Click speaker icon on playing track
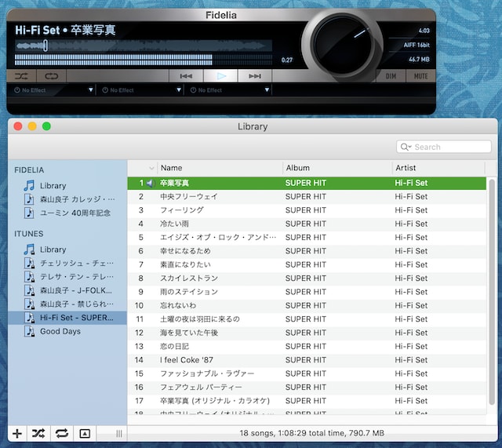 pyautogui.click(x=150, y=183)
